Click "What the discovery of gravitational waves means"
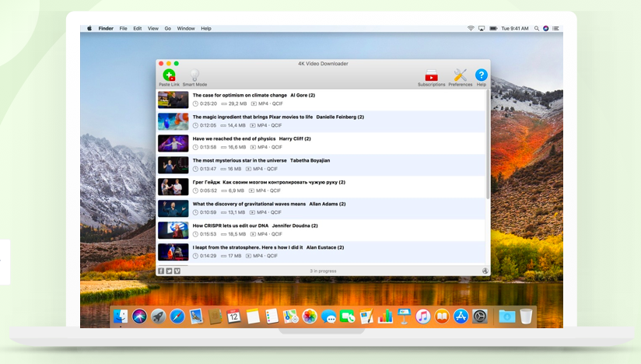 (249, 204)
